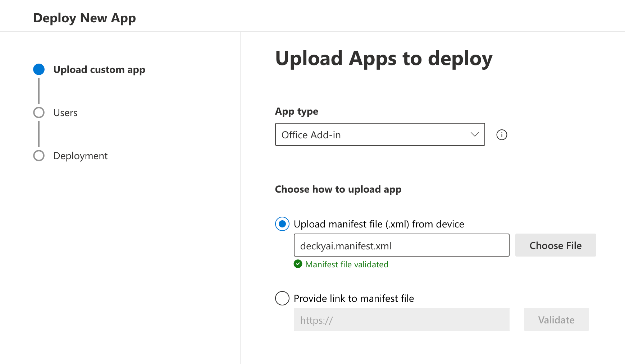Viewport: 625px width, 364px height.
Task: Click the Choose File button
Action: (x=556, y=245)
